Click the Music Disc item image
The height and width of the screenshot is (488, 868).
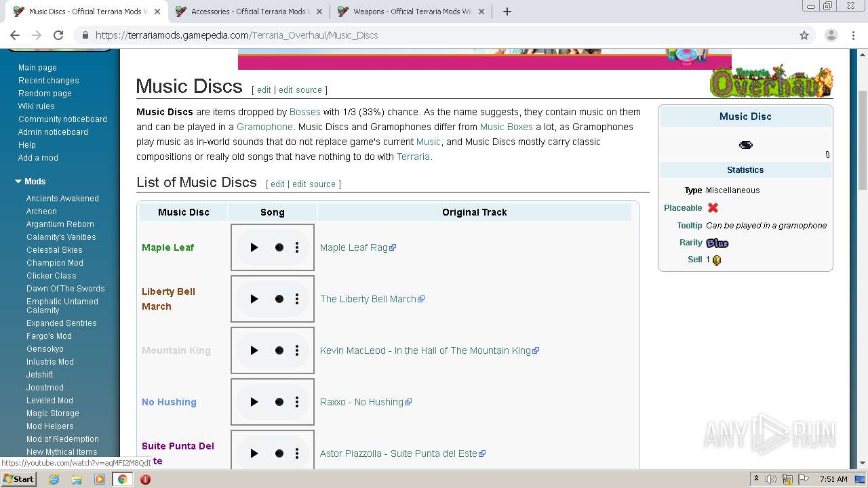745,144
